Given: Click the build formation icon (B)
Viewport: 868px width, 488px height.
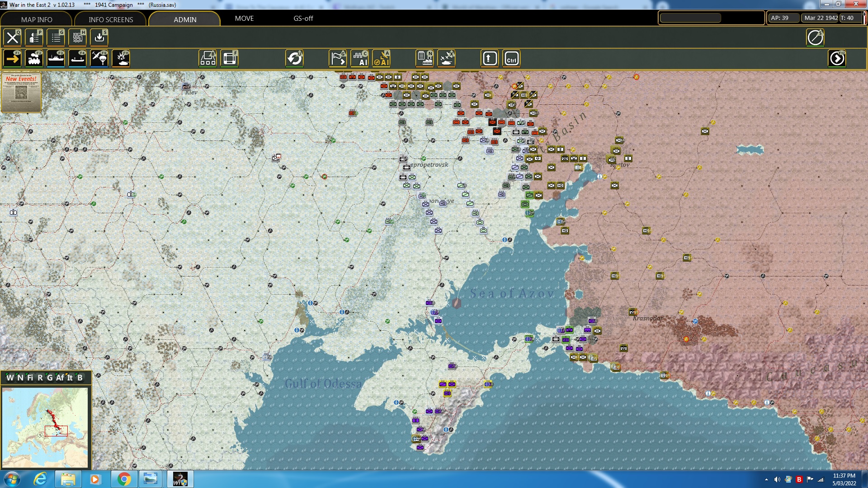Looking at the screenshot, I should [208, 59].
